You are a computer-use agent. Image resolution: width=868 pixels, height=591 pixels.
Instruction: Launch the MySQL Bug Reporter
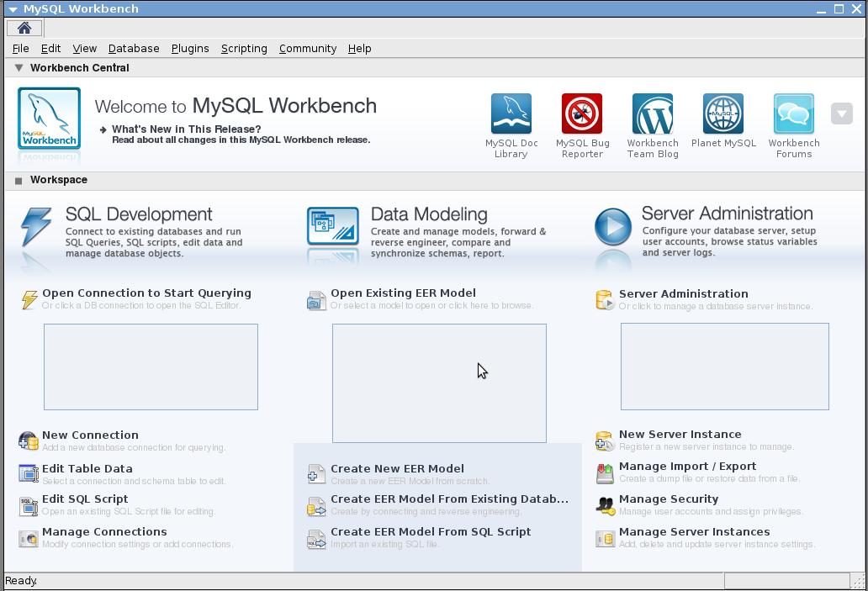pyautogui.click(x=581, y=113)
